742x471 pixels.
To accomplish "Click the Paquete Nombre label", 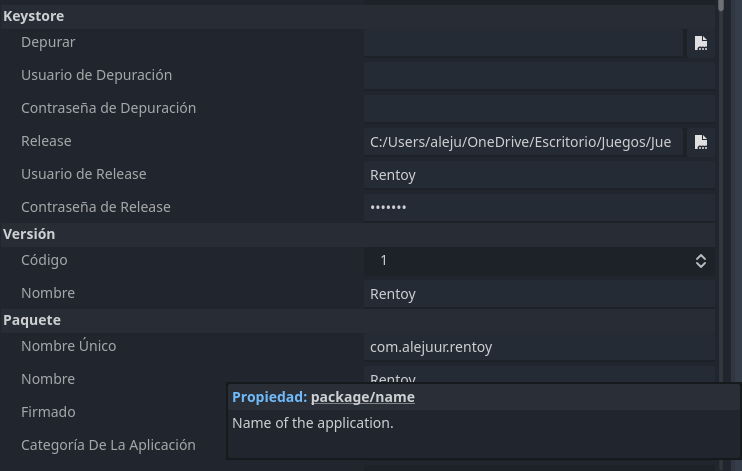I will coord(48,379).
